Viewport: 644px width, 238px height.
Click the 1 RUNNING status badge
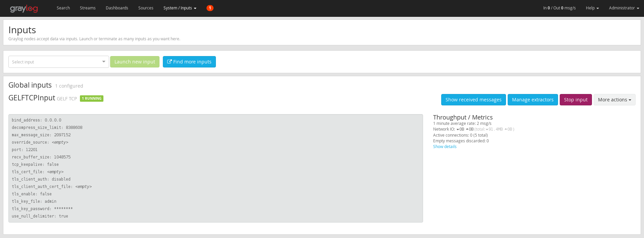[92, 98]
